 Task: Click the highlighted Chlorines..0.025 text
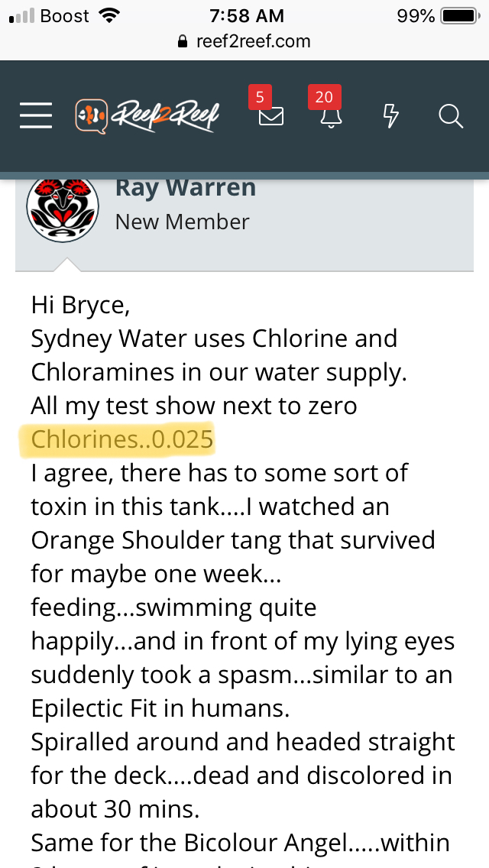pos(122,439)
